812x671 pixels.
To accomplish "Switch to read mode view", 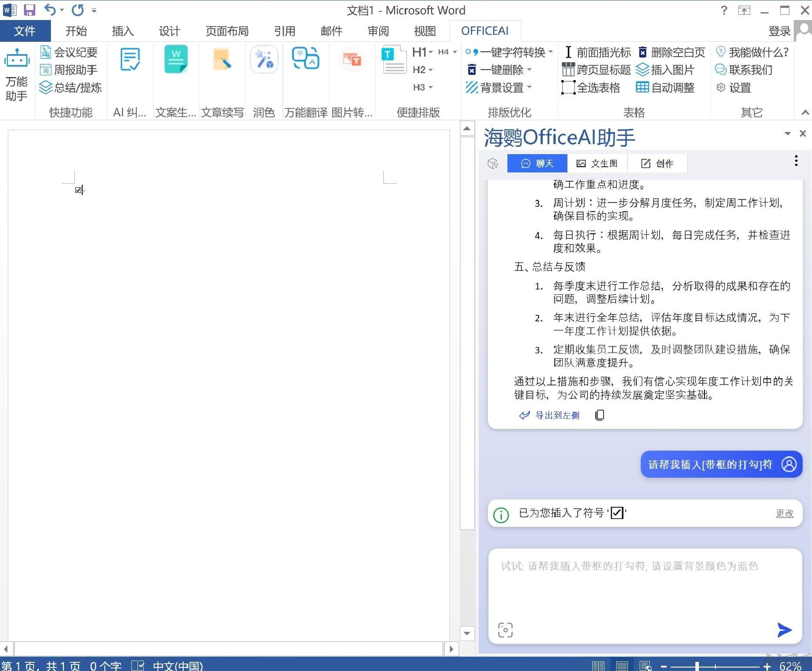I will coord(598,666).
